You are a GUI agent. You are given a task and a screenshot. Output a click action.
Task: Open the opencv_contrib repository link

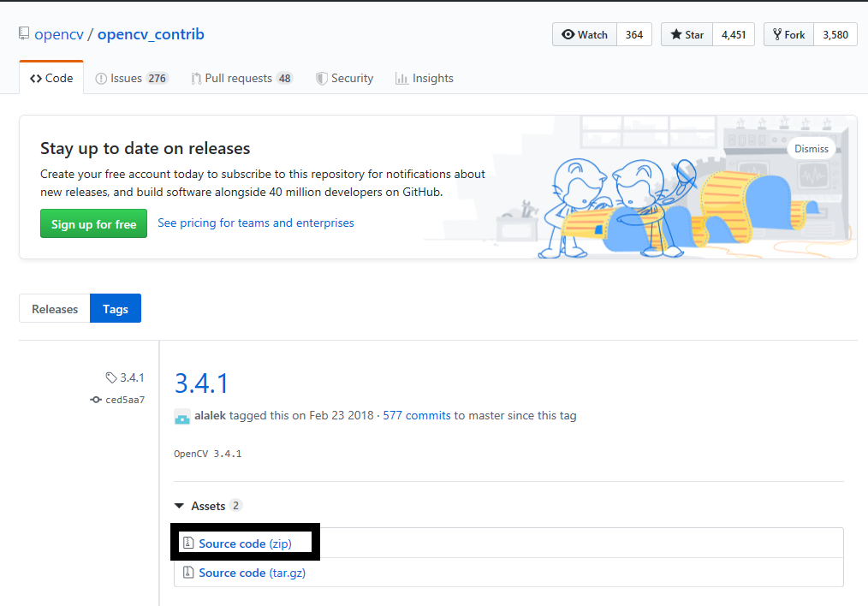(x=151, y=34)
